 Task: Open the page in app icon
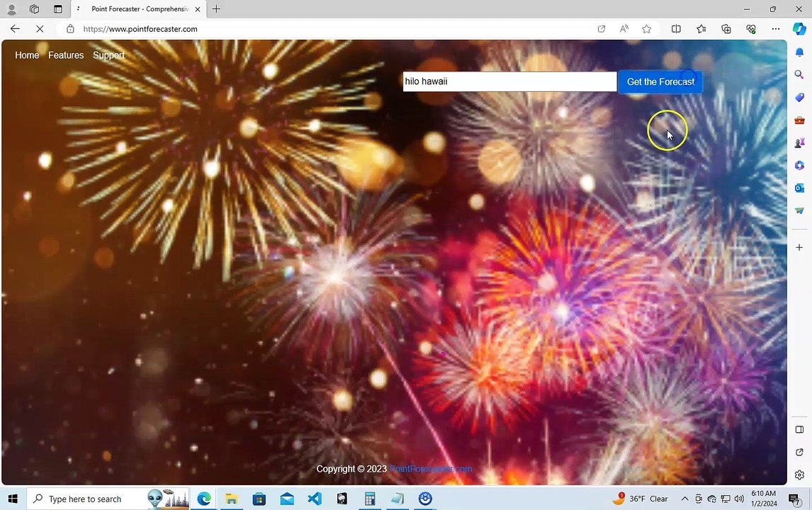[602, 29]
